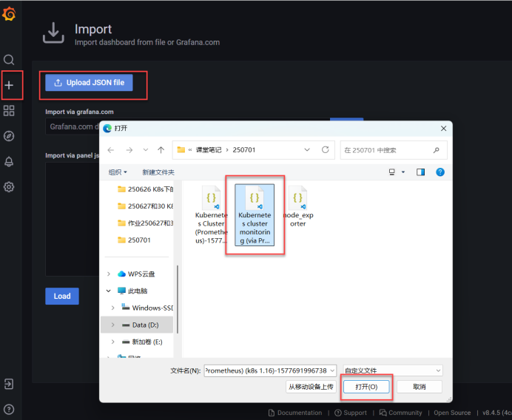Click the refresh icon in file dialog
512x420 pixels.
coord(325,150)
